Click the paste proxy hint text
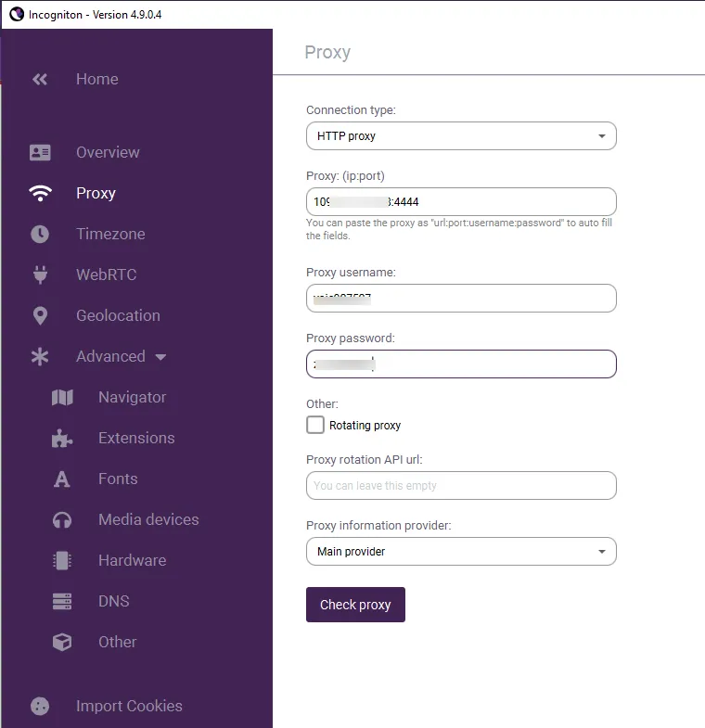The width and height of the screenshot is (705, 728). [x=459, y=229]
